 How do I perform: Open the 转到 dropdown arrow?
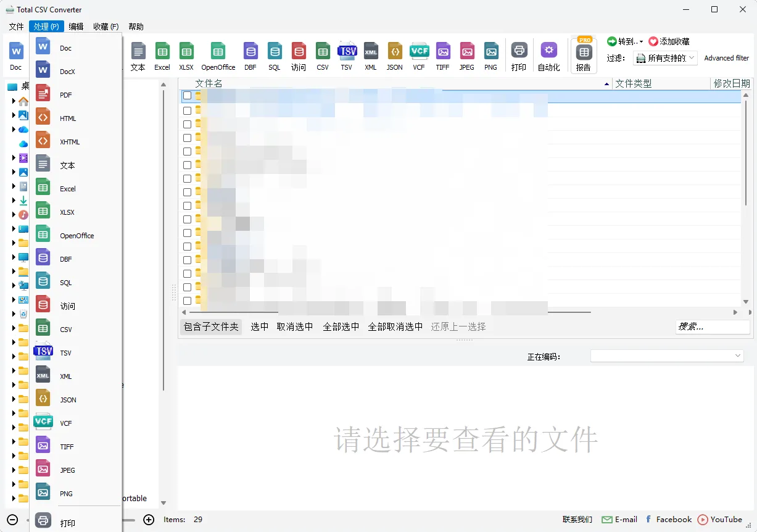641,42
